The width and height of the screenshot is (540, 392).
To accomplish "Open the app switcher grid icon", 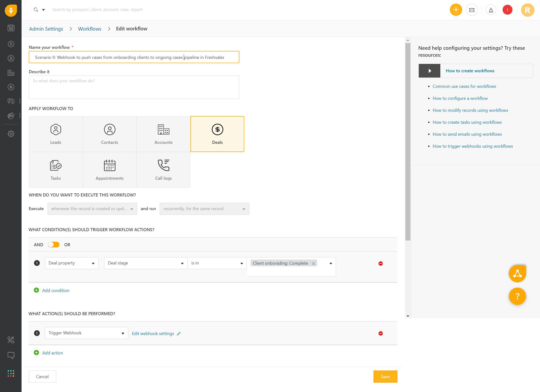I will coord(11,373).
